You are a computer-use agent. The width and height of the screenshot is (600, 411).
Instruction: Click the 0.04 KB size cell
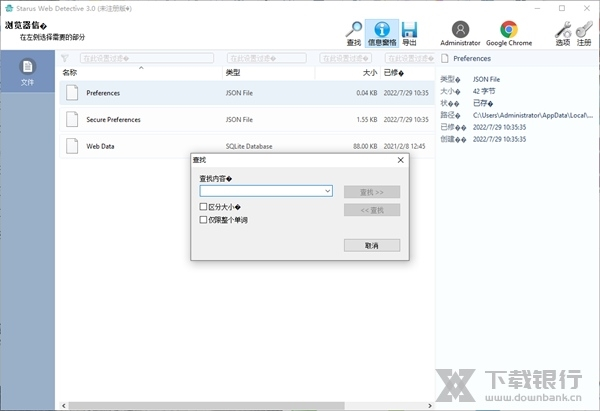pyautogui.click(x=367, y=93)
